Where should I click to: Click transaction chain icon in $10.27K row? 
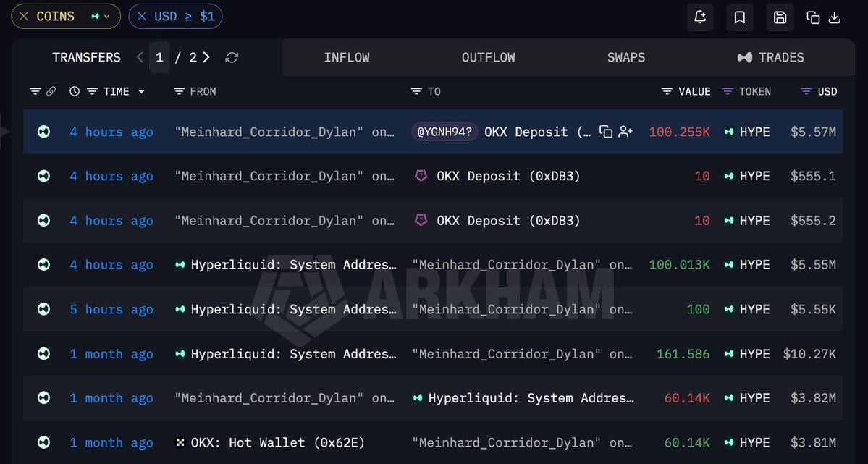pyautogui.click(x=43, y=354)
